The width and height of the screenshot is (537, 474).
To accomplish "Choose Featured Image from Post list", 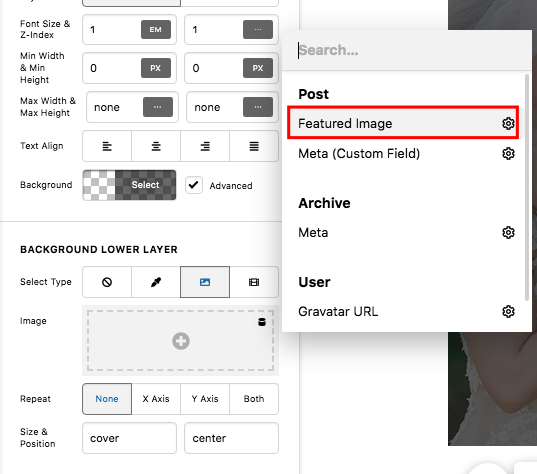I will point(403,123).
